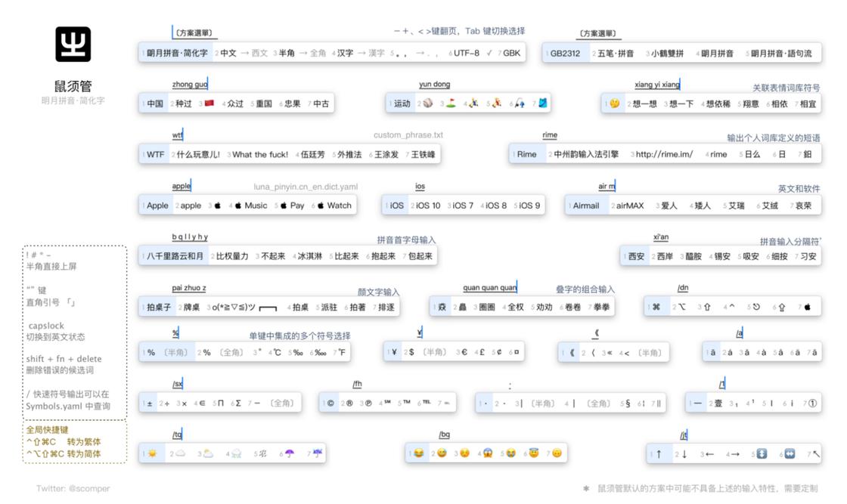Choose the 朙月拼音·简化字 scheme
The height and width of the screenshot is (504, 847).
[x=177, y=53]
